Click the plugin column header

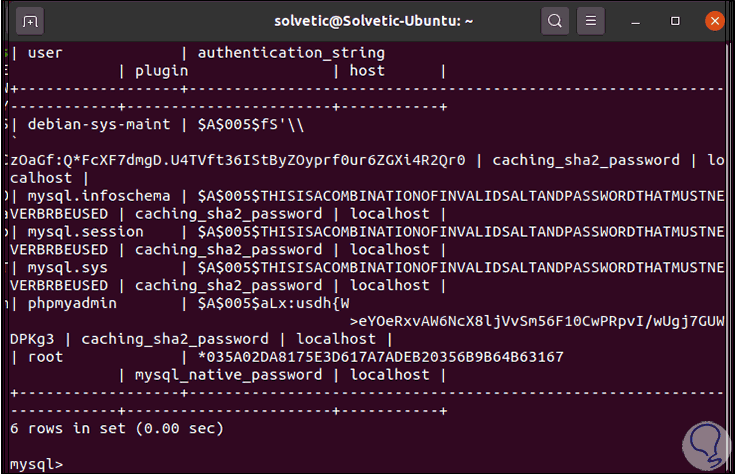[x=161, y=70]
